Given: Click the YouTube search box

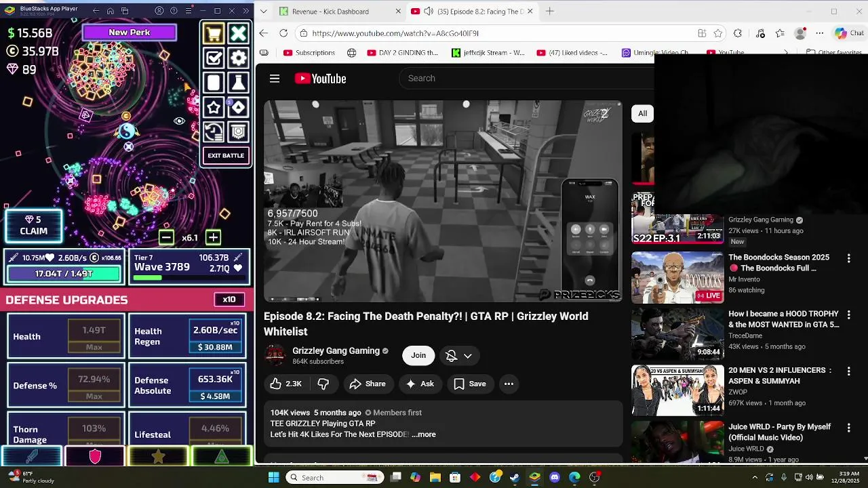Looking at the screenshot, I should [526, 79].
